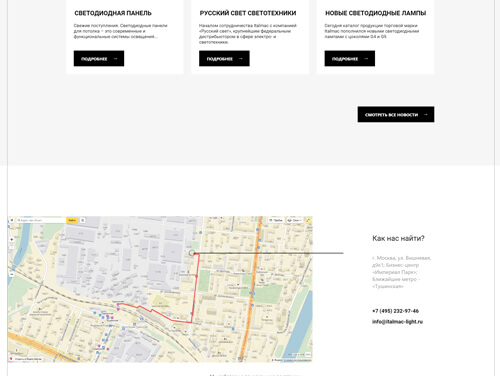Open details for Светодиодная панель news
The width and height of the screenshot is (500, 376).
(x=99, y=58)
